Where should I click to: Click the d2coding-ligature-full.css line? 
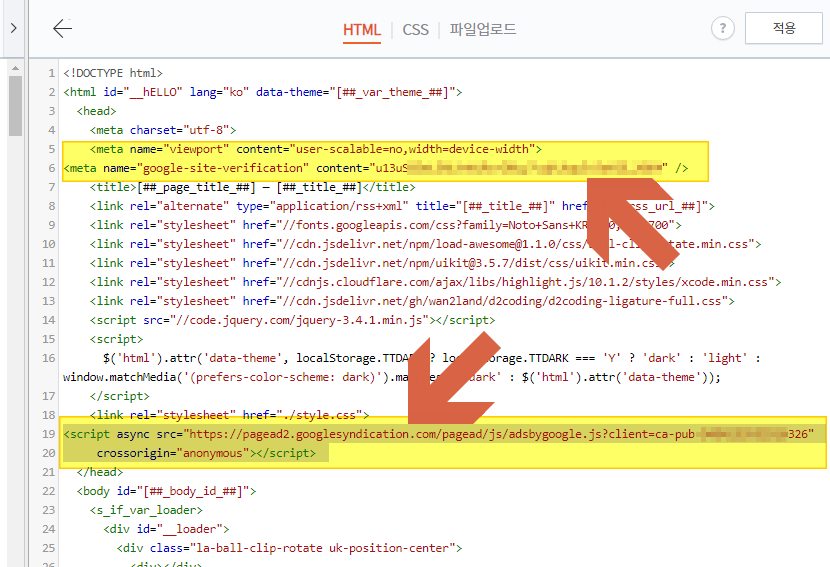(412, 301)
